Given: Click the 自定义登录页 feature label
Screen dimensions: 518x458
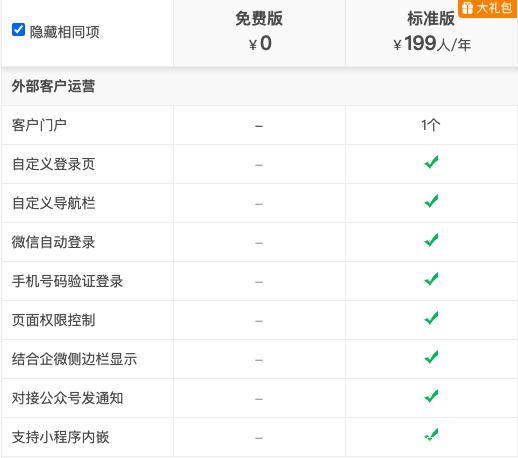Looking at the screenshot, I should click(53, 164).
